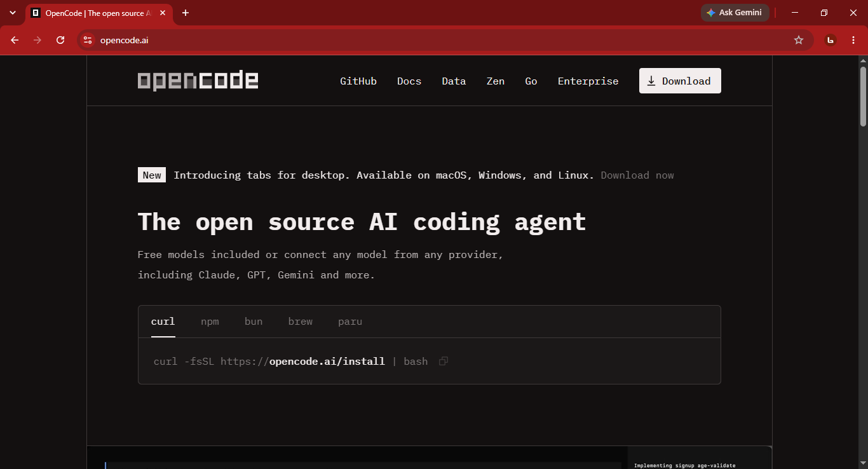Restore down the Chrome window

(x=824, y=13)
